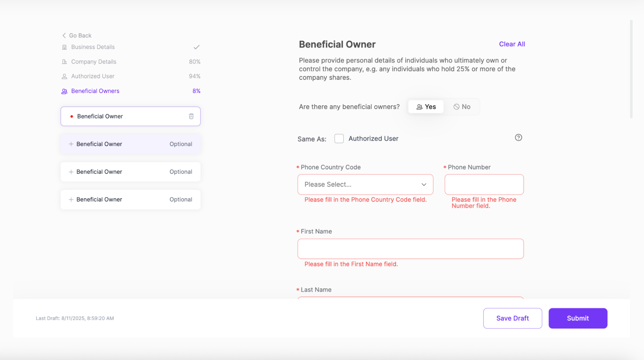This screenshot has width=644, height=360.
Task: Click the Clear All link
Action: (512, 44)
